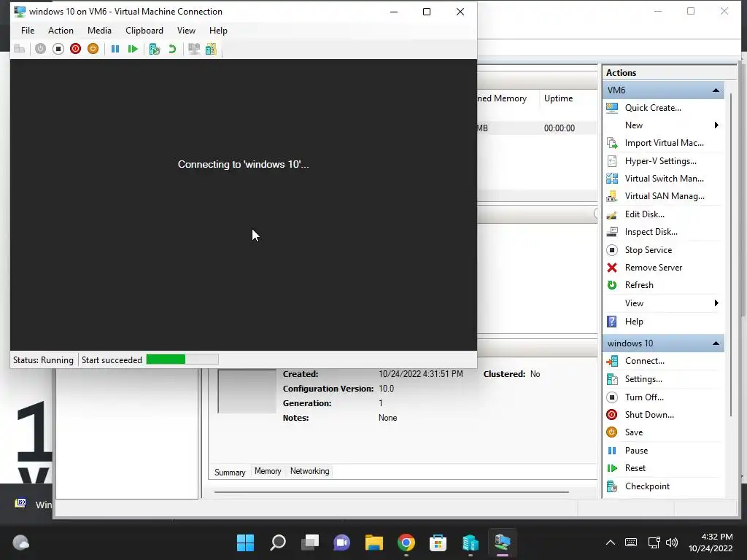
Task: Click the VM thumbnail preview in Summary
Action: [247, 391]
